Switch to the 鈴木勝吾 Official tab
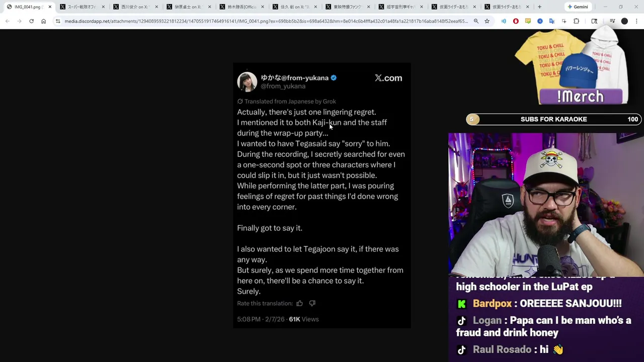The image size is (644, 362). (242, 7)
